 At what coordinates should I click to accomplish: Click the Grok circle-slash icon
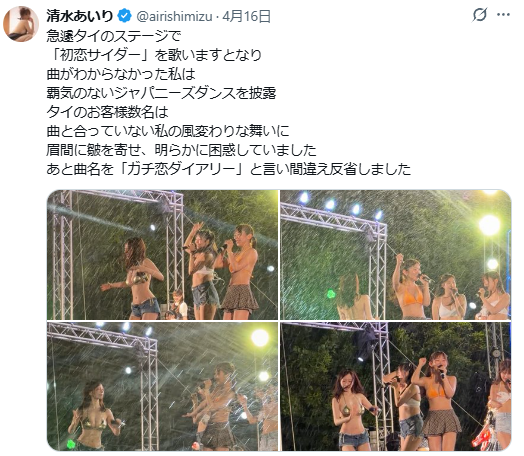tap(480, 15)
